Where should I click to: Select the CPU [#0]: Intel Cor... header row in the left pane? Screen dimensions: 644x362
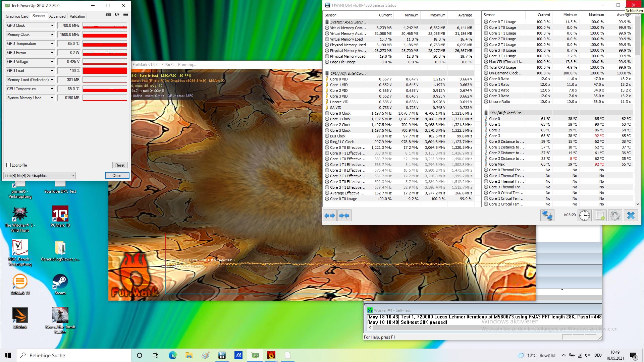(x=399, y=73)
